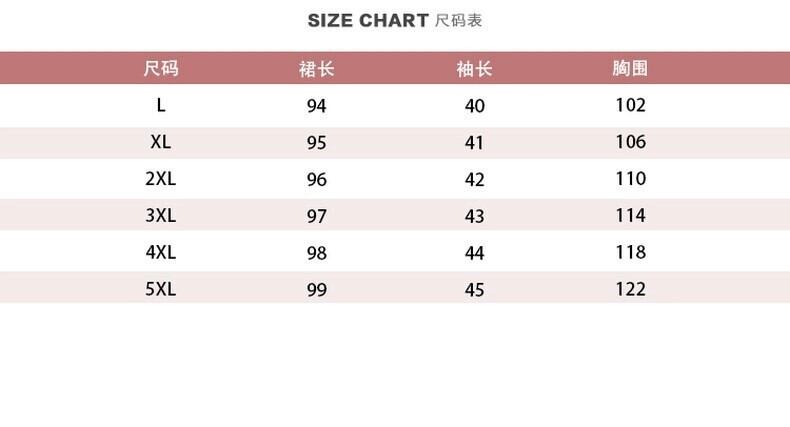Viewport: 790px width, 427px height.
Task: Click the bust value 110
Action: click(x=630, y=179)
